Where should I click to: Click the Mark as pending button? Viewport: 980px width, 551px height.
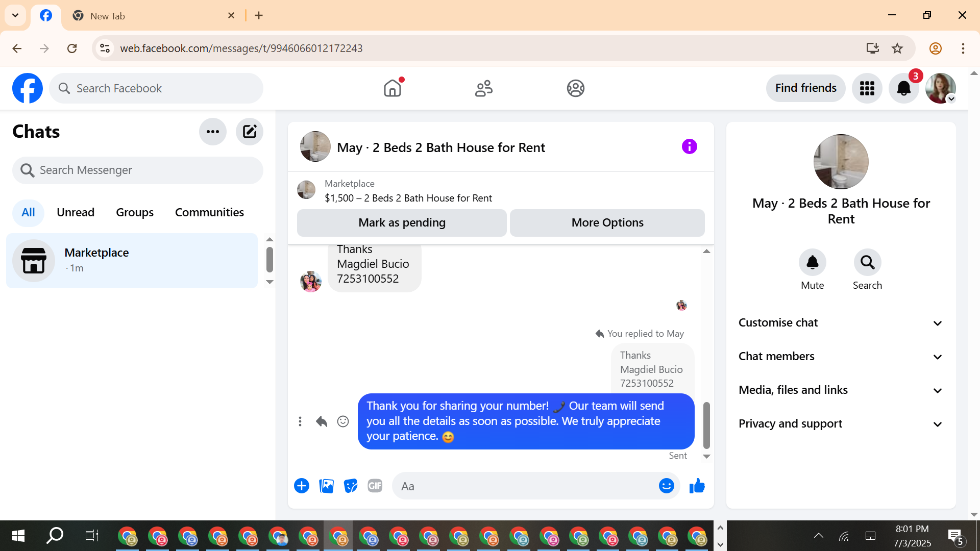tap(402, 223)
